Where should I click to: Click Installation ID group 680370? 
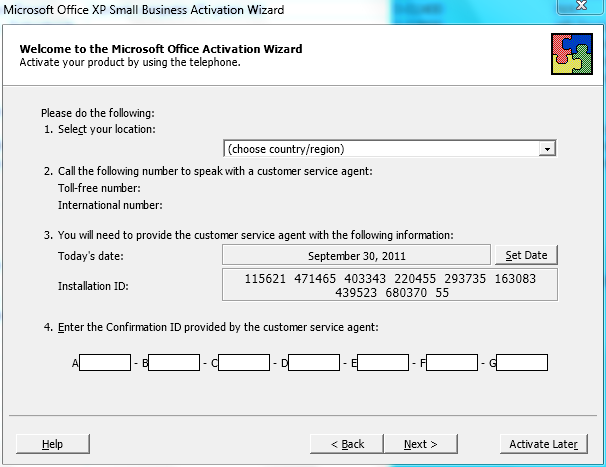(406, 293)
